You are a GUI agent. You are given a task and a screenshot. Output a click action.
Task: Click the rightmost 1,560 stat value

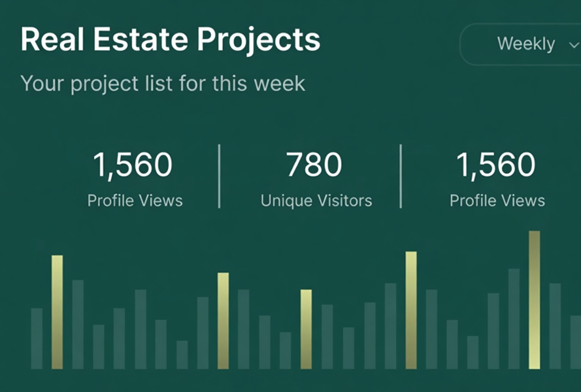click(496, 165)
